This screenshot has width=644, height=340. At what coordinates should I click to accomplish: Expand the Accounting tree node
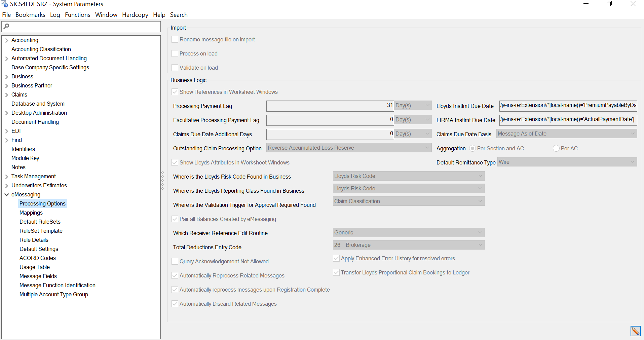pos(6,40)
